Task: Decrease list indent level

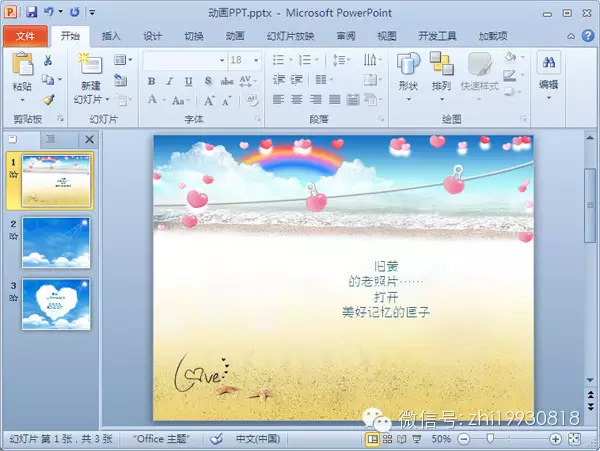Action: [x=279, y=80]
